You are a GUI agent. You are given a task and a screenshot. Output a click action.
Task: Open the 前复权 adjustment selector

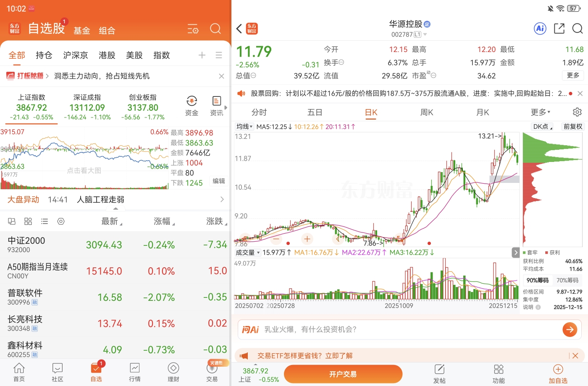(573, 127)
